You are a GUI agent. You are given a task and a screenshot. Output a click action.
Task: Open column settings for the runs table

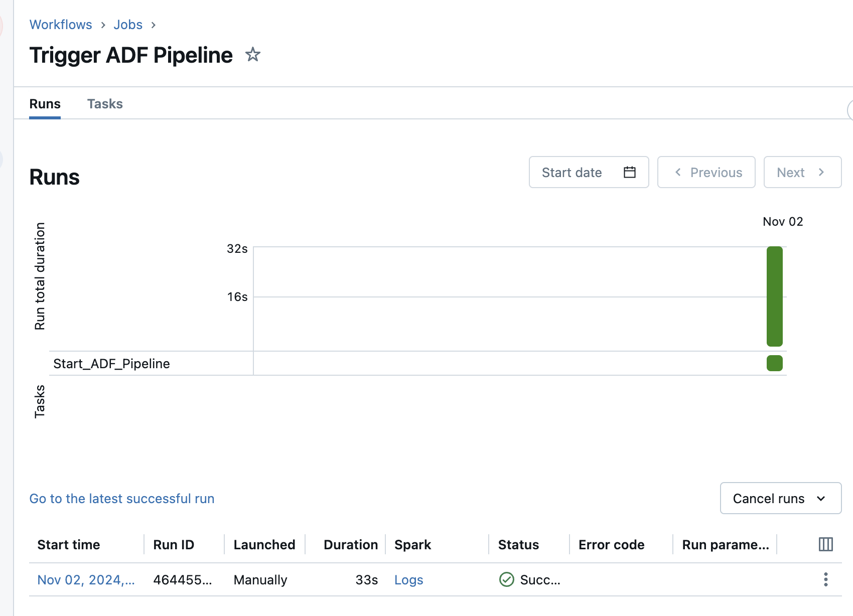825,544
